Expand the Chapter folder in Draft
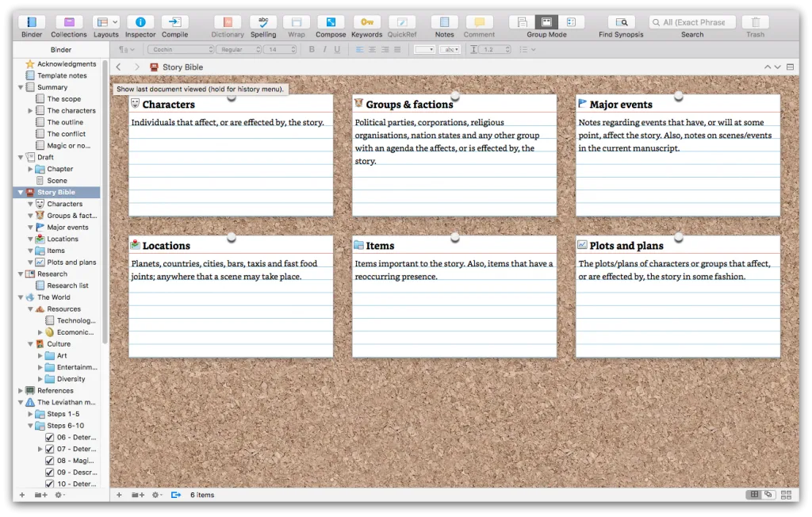This screenshot has width=812, height=517. 30,169
